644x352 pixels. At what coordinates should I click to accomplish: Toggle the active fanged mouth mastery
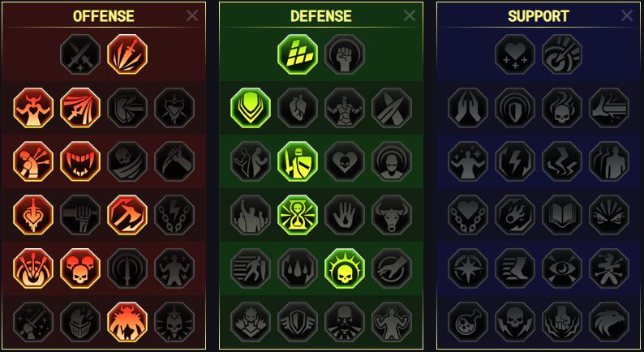point(80,161)
